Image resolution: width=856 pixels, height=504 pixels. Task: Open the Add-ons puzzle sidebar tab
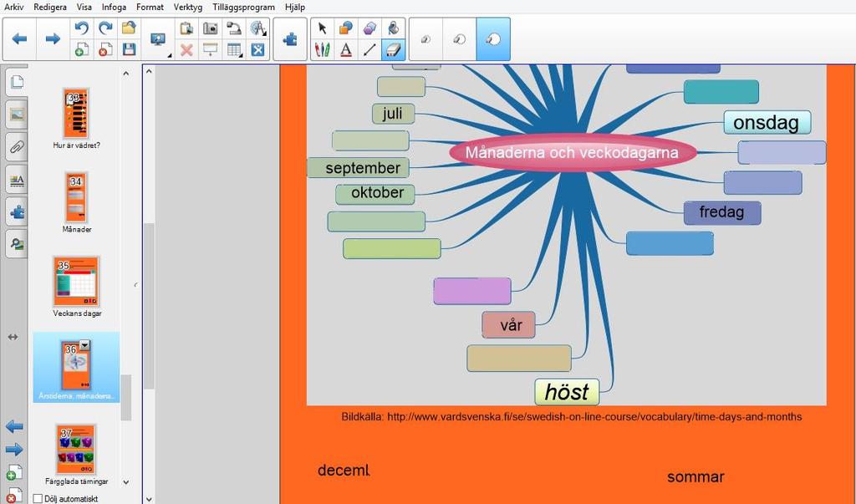17,211
